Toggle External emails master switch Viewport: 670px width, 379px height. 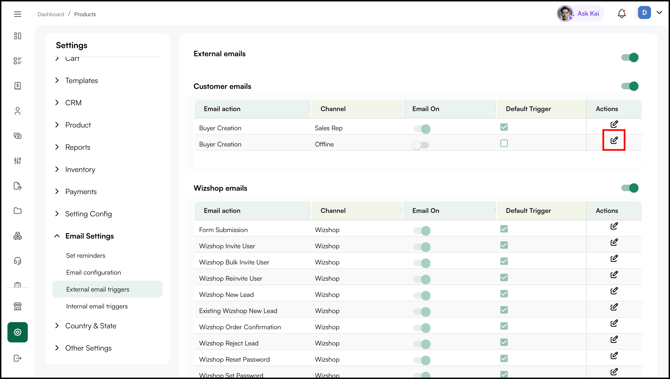coord(630,57)
